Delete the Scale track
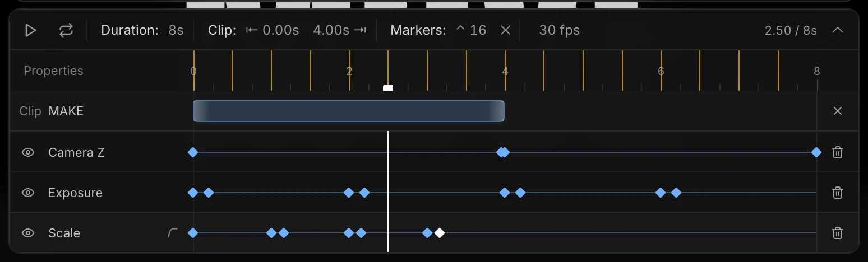This screenshot has height=262, width=868. (838, 233)
